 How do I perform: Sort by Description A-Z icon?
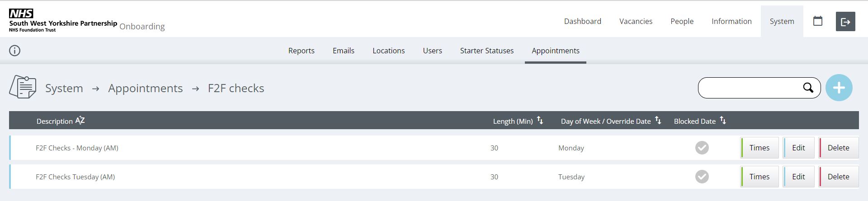80,121
